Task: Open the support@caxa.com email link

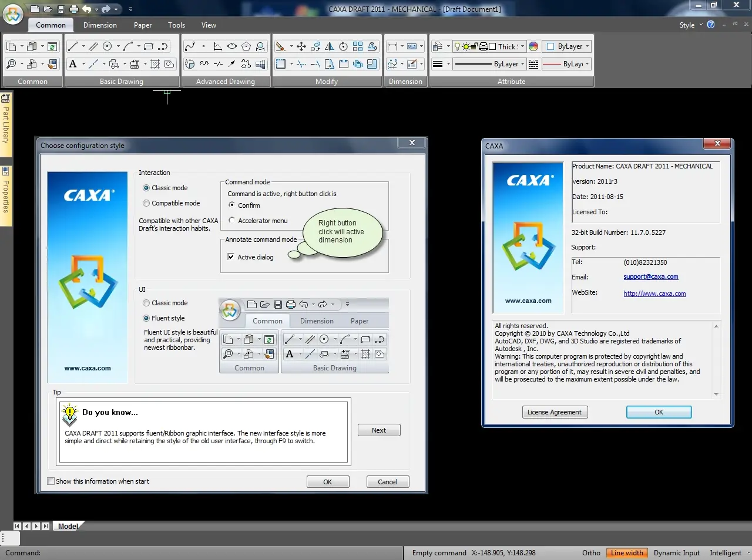Action: 651,277
